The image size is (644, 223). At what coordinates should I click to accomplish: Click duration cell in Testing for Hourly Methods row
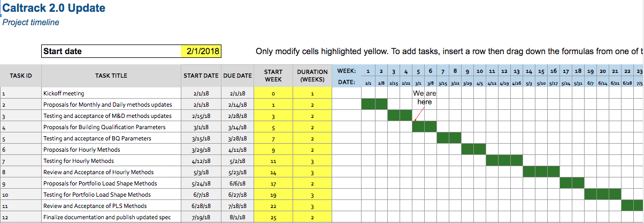(312, 161)
